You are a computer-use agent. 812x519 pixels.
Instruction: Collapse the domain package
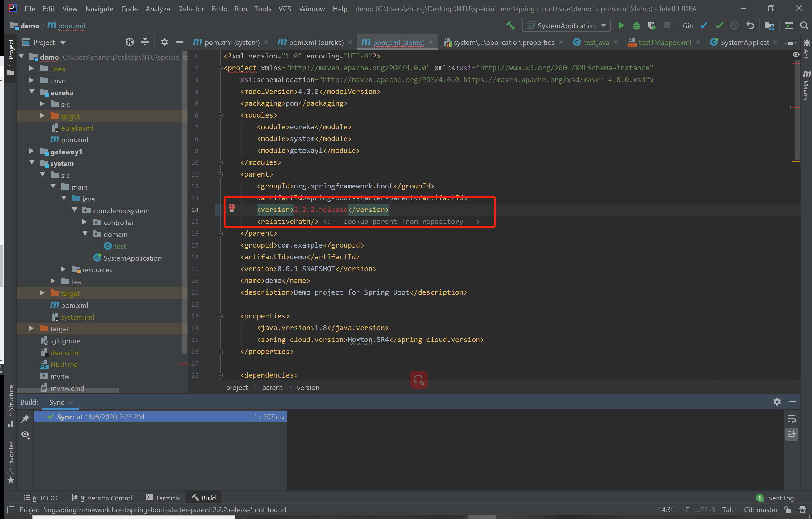tap(85, 234)
